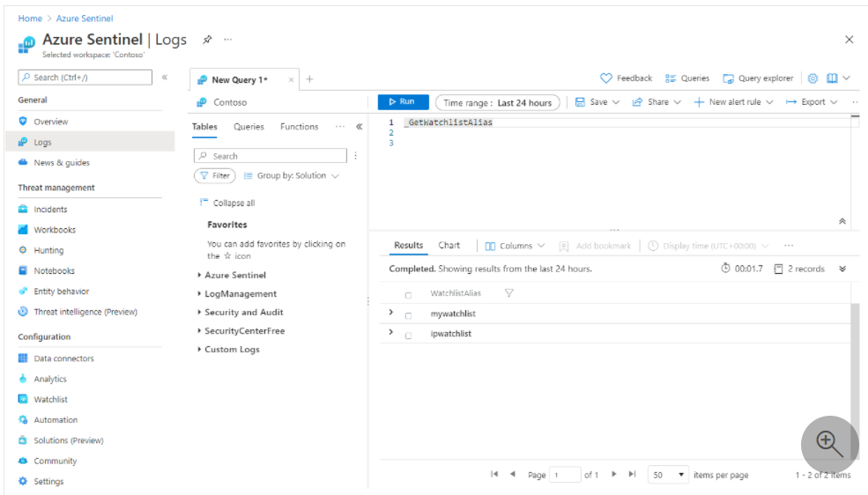This screenshot has height=495, width=868.
Task: Pin the Azure Sentinel Logs blade
Action: pos(207,40)
